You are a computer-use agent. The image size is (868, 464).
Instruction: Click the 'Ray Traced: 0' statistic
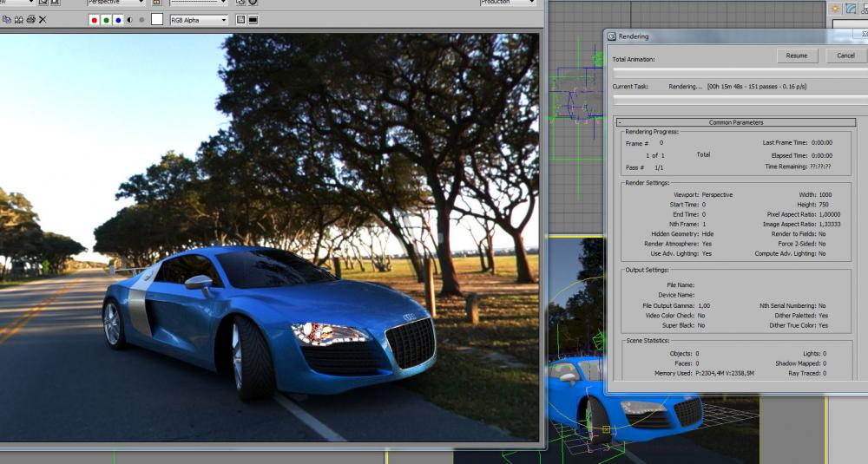pyautogui.click(x=807, y=374)
